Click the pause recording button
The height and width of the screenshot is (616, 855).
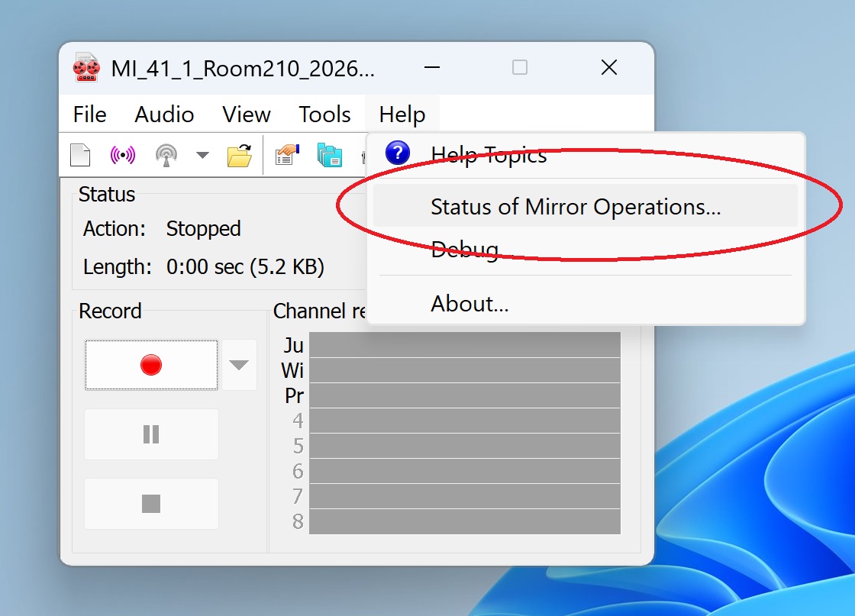pyautogui.click(x=151, y=434)
